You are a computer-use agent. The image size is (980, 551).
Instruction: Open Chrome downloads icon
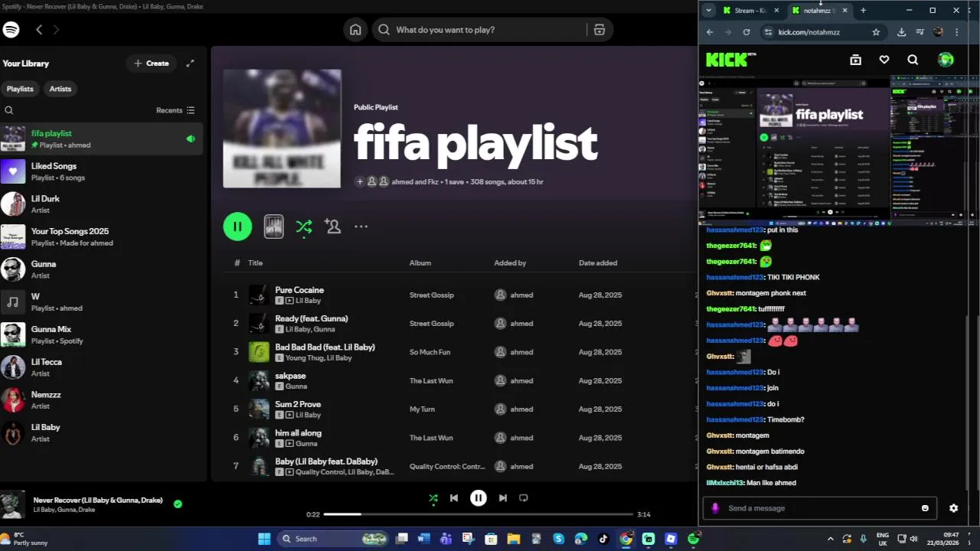(x=901, y=32)
